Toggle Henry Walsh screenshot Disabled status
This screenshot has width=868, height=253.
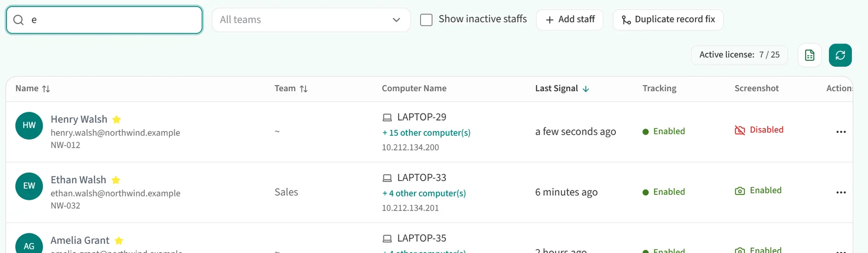click(x=759, y=130)
